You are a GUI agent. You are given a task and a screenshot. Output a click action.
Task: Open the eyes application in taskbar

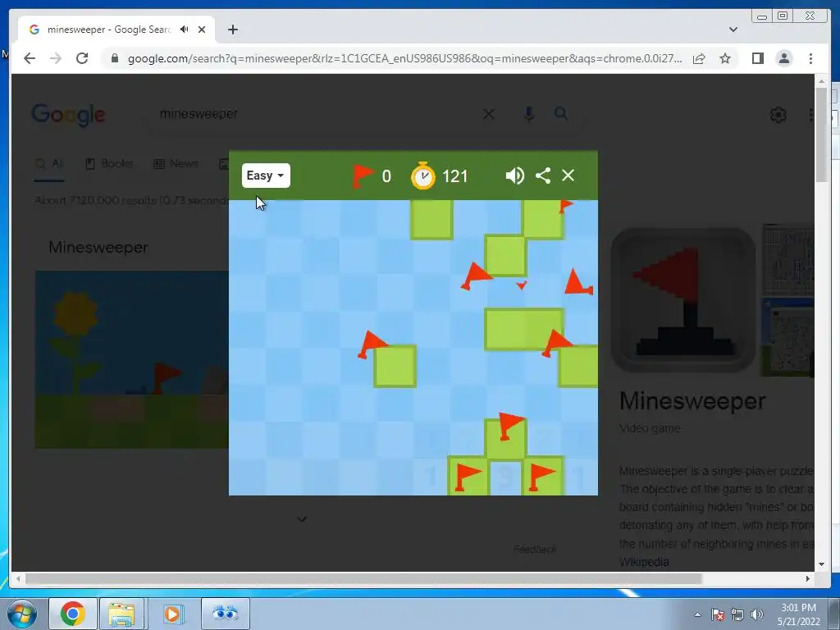pyautogui.click(x=225, y=613)
